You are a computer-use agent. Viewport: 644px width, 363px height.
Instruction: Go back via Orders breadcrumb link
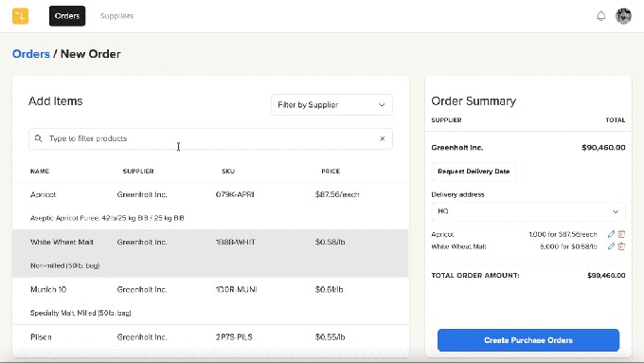(31, 54)
